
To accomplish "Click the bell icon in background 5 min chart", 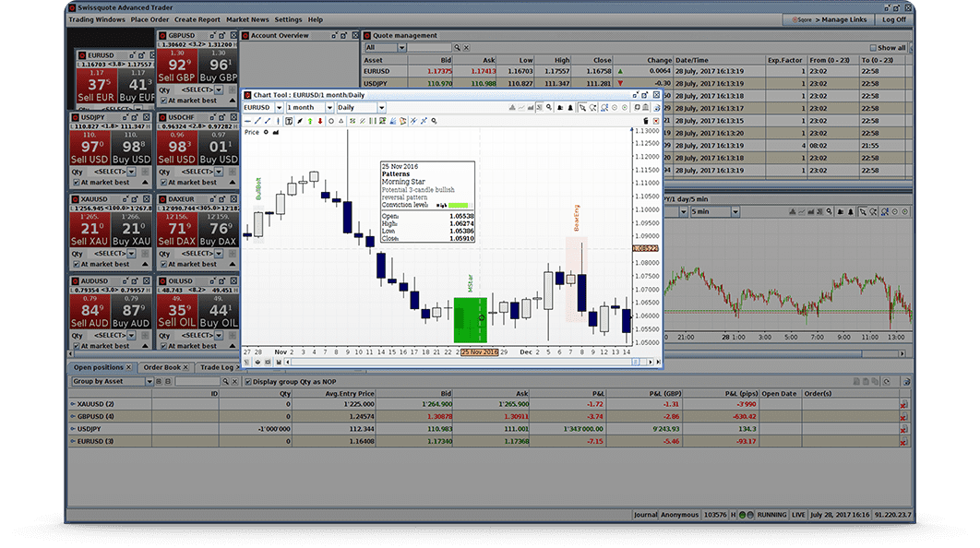I will pyautogui.click(x=851, y=212).
